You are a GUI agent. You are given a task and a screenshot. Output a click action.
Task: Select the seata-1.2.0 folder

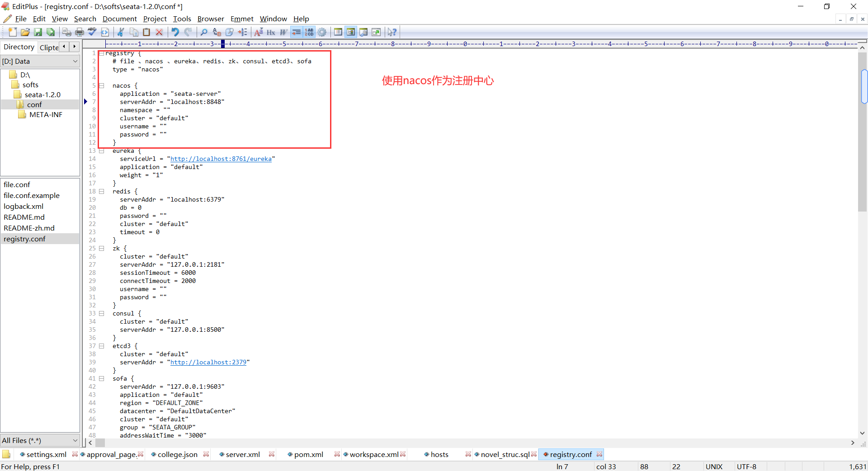[42, 95]
